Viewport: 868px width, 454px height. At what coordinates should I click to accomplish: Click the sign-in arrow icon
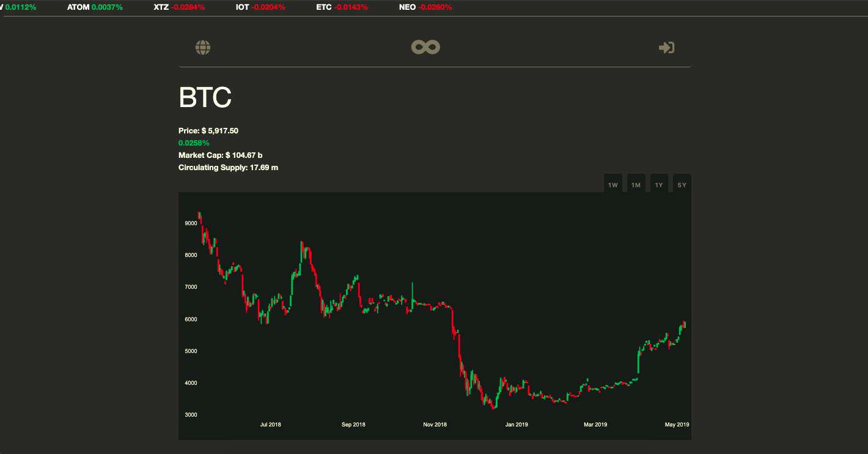point(666,47)
